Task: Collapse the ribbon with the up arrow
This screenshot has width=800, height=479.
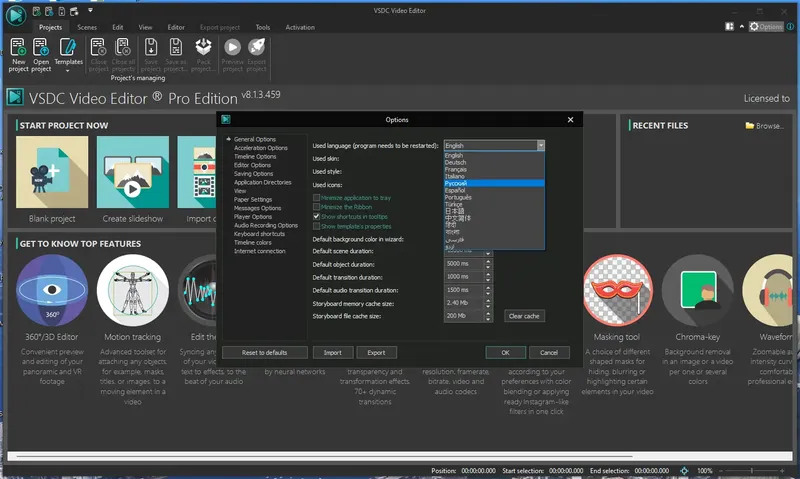Action: pos(742,27)
